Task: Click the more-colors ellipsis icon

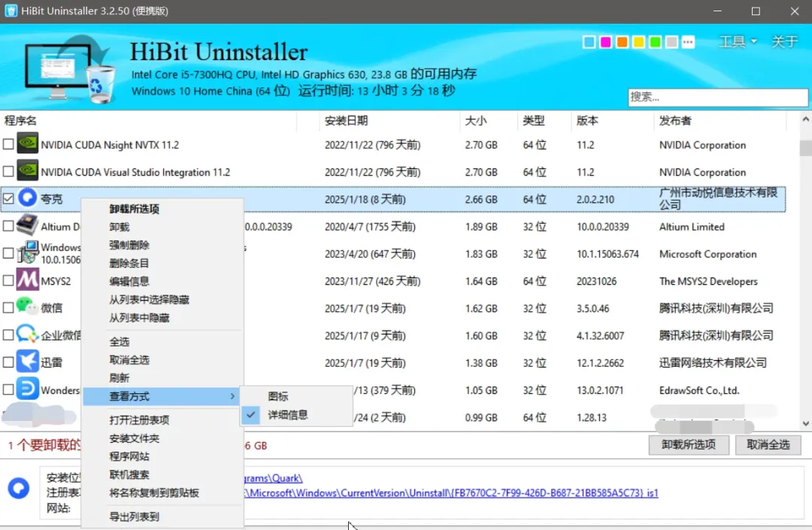Action: 688,42
